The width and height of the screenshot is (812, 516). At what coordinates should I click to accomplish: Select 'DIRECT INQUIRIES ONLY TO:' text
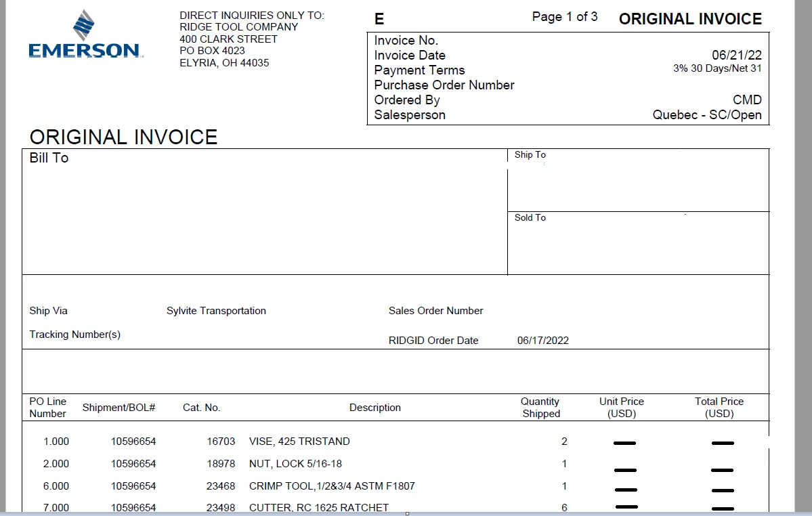tap(252, 15)
